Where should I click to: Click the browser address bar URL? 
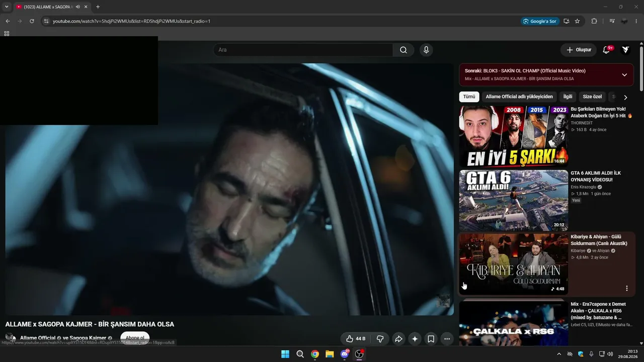131,21
